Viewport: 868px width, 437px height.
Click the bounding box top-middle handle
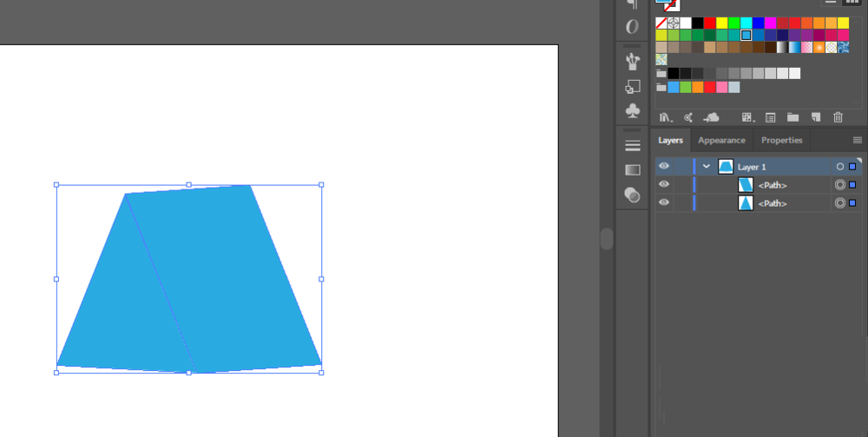pos(188,185)
